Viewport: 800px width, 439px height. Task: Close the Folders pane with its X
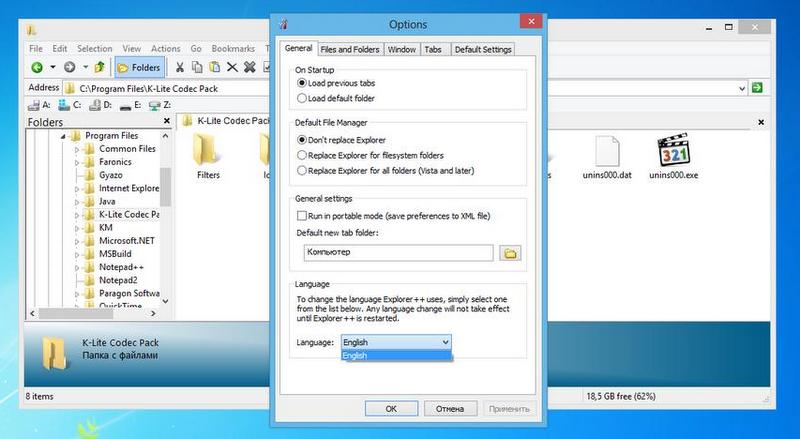point(166,121)
